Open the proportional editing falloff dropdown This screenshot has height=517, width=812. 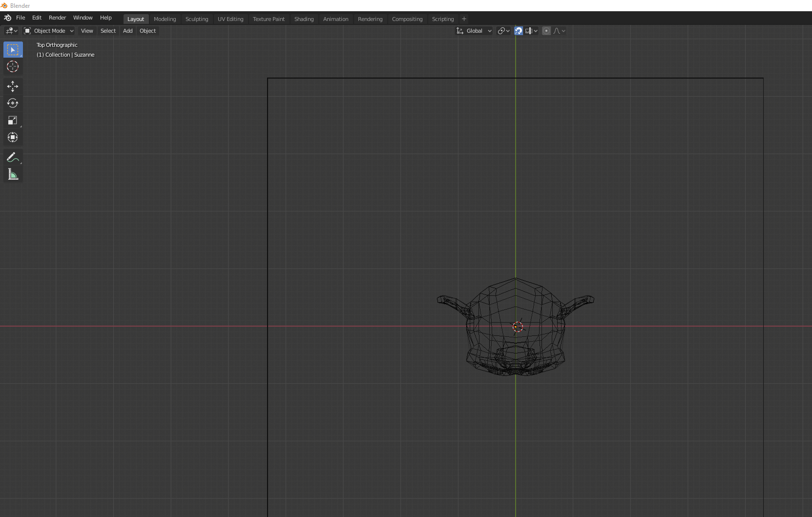560,31
